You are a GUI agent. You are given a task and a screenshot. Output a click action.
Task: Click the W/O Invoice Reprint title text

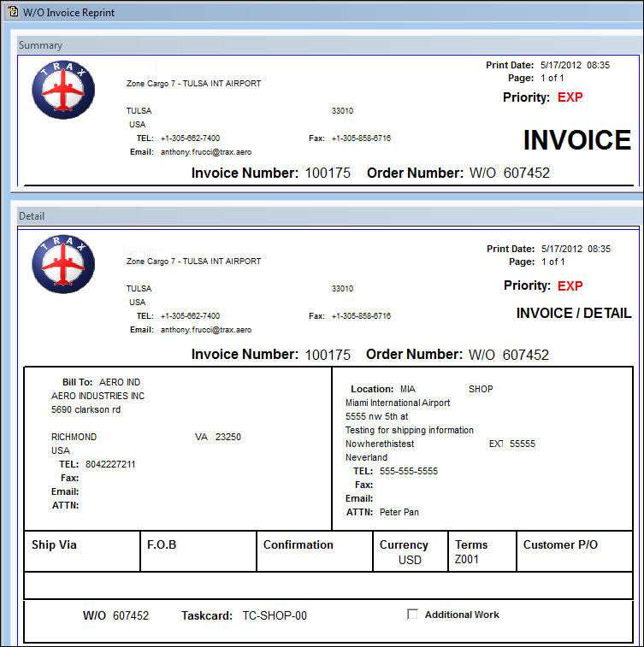(x=68, y=12)
